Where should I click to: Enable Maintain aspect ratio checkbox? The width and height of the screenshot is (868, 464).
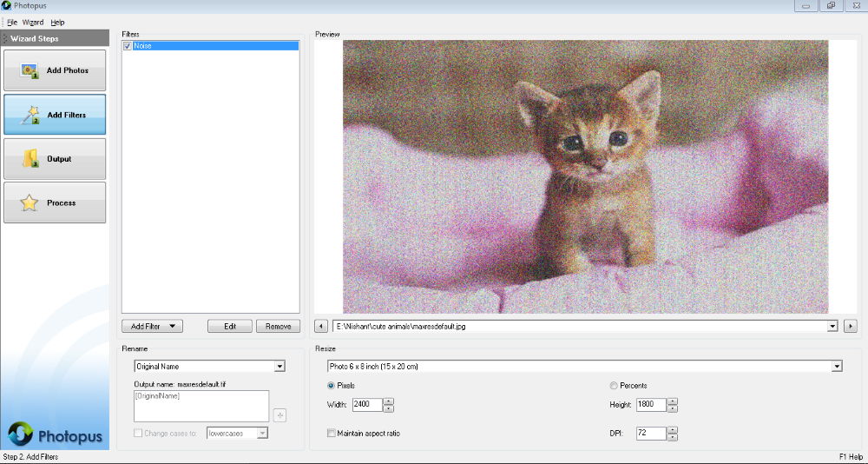(332, 433)
